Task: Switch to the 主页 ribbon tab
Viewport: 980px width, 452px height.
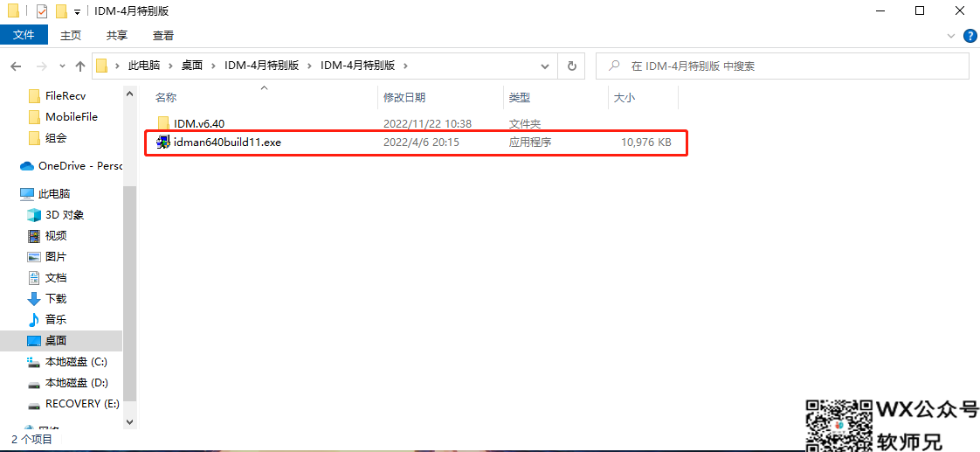Action: tap(71, 36)
